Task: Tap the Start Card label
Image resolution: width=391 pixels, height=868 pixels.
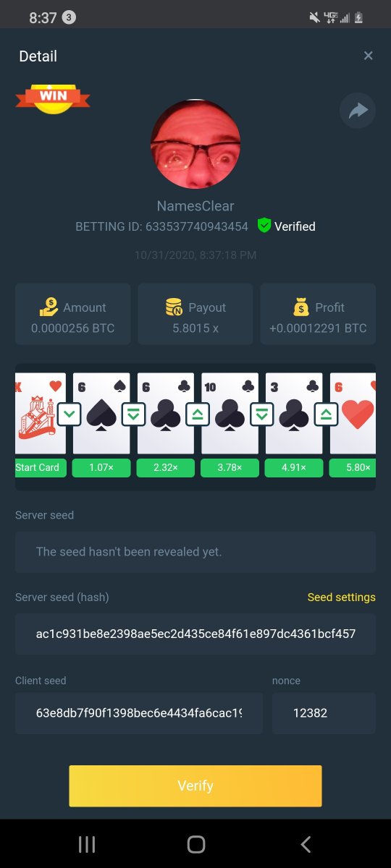Action: pyautogui.click(x=38, y=467)
